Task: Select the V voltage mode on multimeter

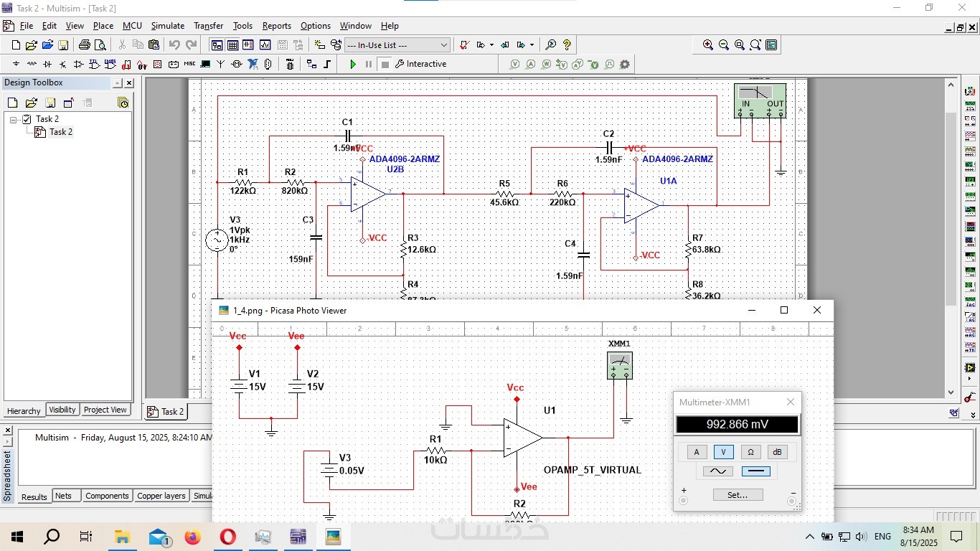Action: click(x=723, y=452)
